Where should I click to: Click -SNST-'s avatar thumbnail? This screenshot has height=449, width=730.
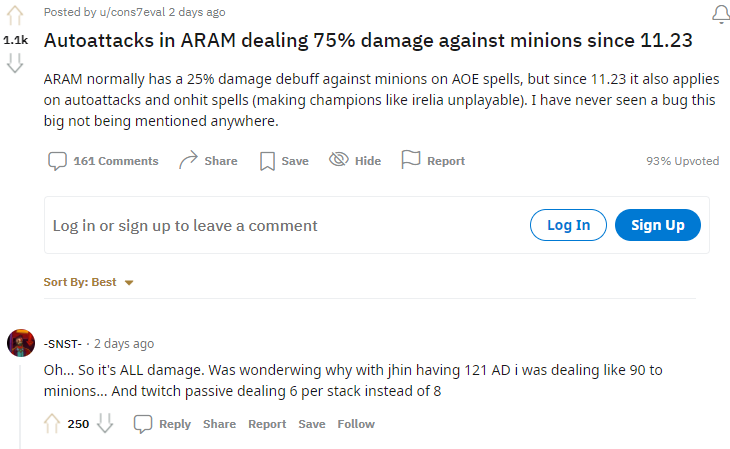(x=21, y=343)
